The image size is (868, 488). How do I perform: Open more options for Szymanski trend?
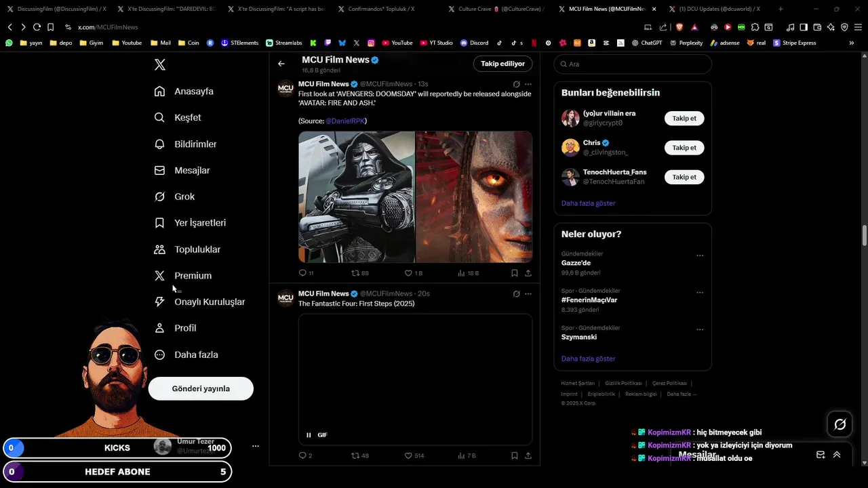[700, 330]
